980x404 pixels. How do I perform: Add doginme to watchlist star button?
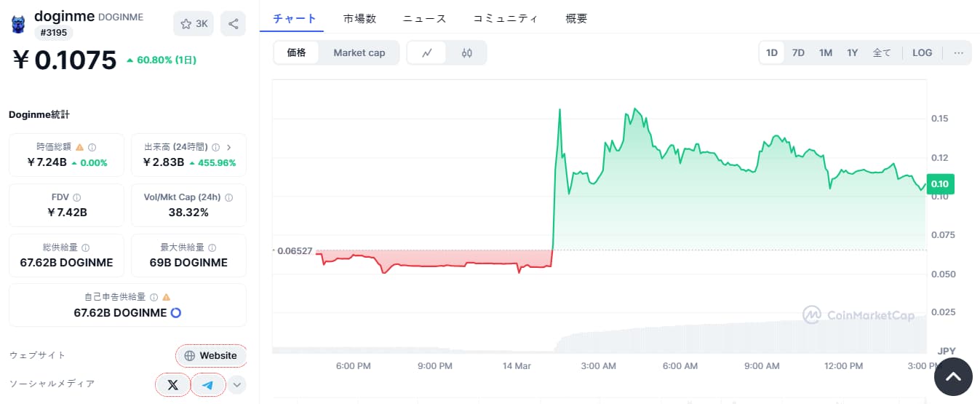pyautogui.click(x=194, y=24)
